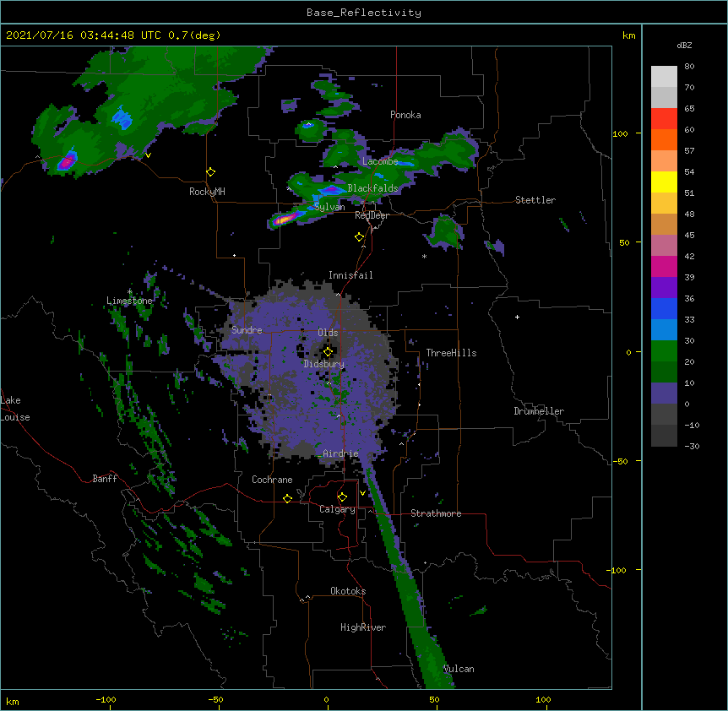Click the Stettler city label
The height and width of the screenshot is (711, 728).
535,200
